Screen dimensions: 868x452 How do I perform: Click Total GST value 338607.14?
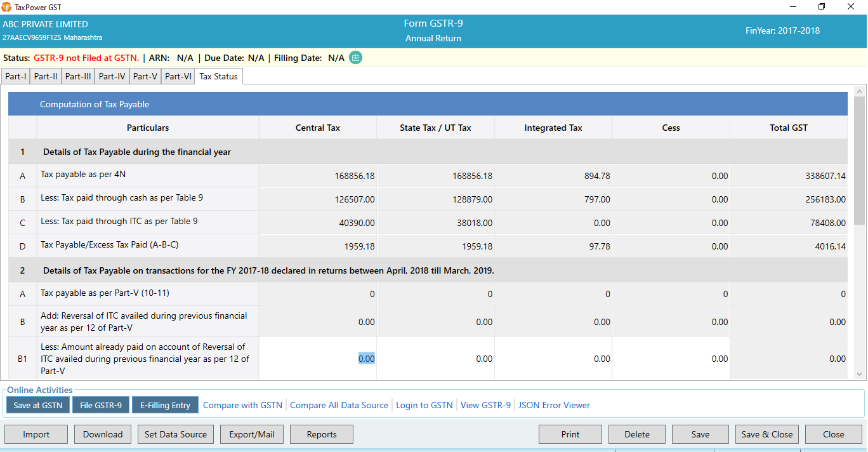[825, 176]
